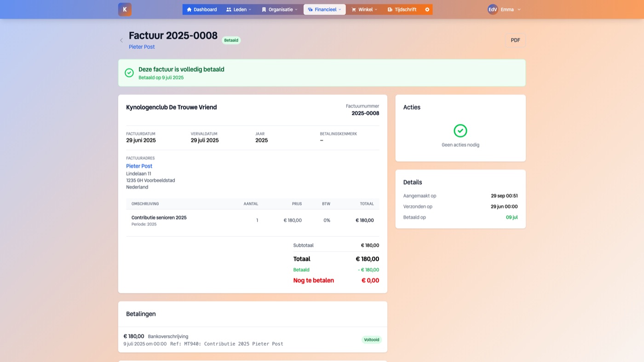Click the Factuurnummer value 2025-0008
This screenshot has width=644, height=362.
pyautogui.click(x=365, y=113)
